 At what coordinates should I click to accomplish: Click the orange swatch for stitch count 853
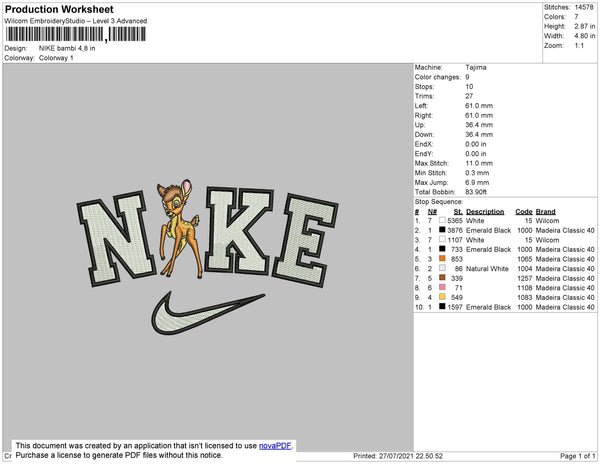(x=442, y=259)
